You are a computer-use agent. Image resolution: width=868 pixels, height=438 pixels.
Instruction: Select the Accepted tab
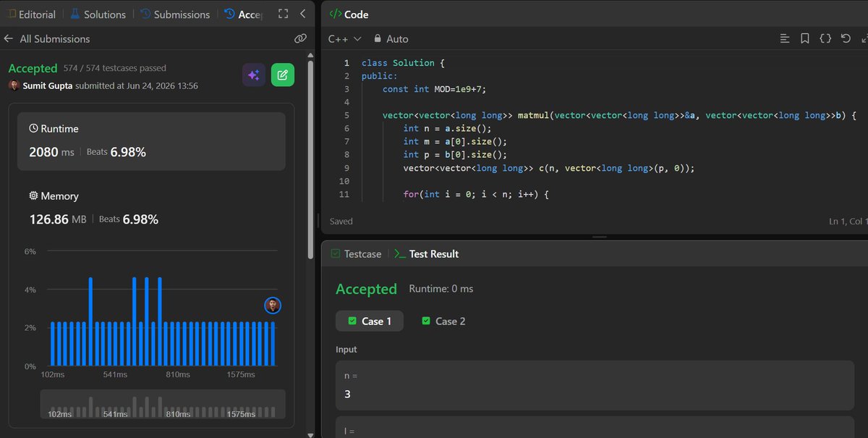243,14
